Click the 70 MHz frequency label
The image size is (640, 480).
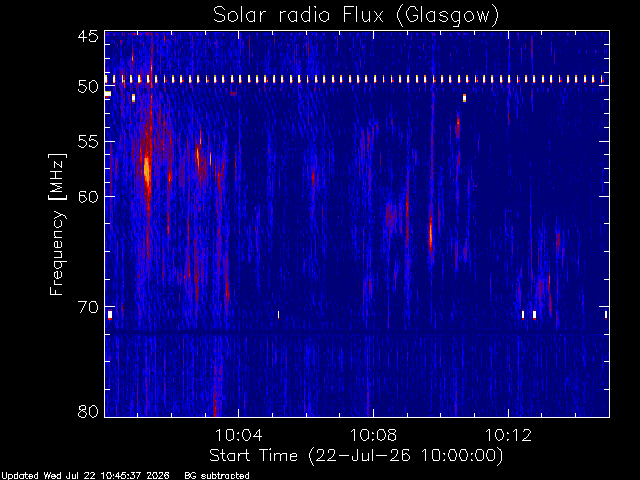88,307
